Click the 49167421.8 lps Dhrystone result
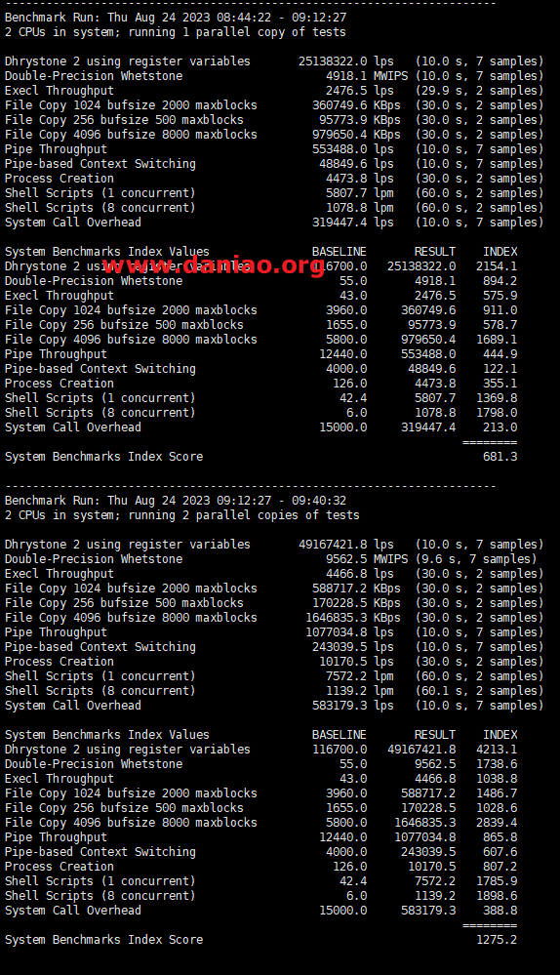Image resolution: width=560 pixels, height=975 pixels. [x=345, y=545]
